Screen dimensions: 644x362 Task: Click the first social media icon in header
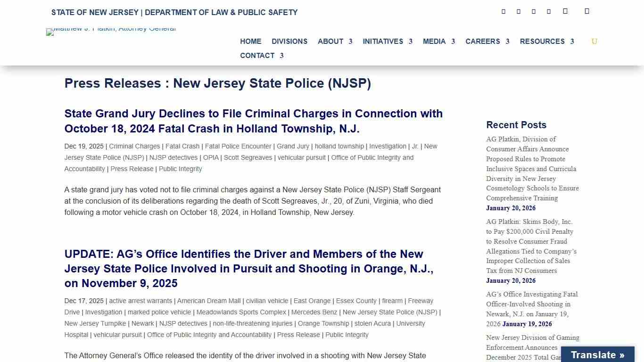point(503,11)
